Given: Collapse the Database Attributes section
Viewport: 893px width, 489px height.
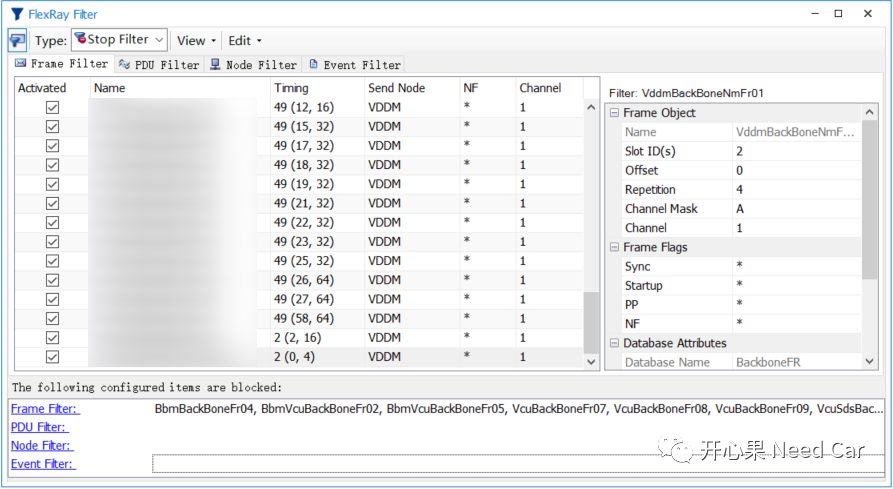Looking at the screenshot, I should [x=614, y=343].
